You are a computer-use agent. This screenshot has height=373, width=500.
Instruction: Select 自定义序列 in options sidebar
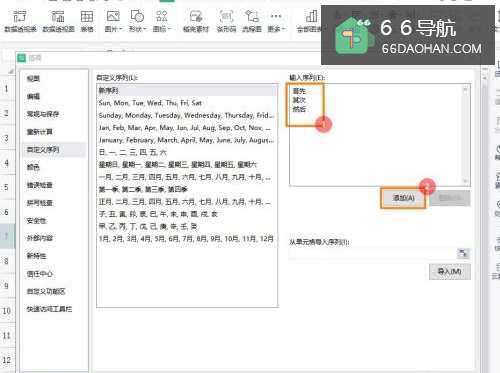43,150
